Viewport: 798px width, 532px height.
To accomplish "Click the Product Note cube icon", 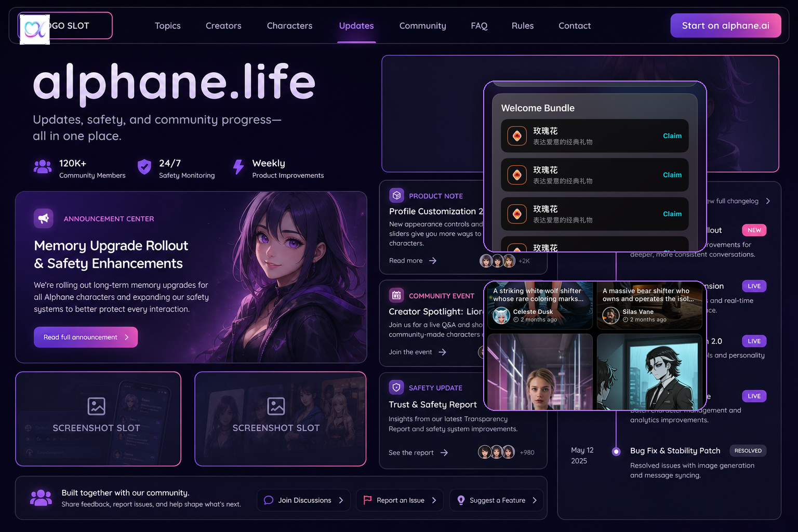I will click(x=396, y=195).
